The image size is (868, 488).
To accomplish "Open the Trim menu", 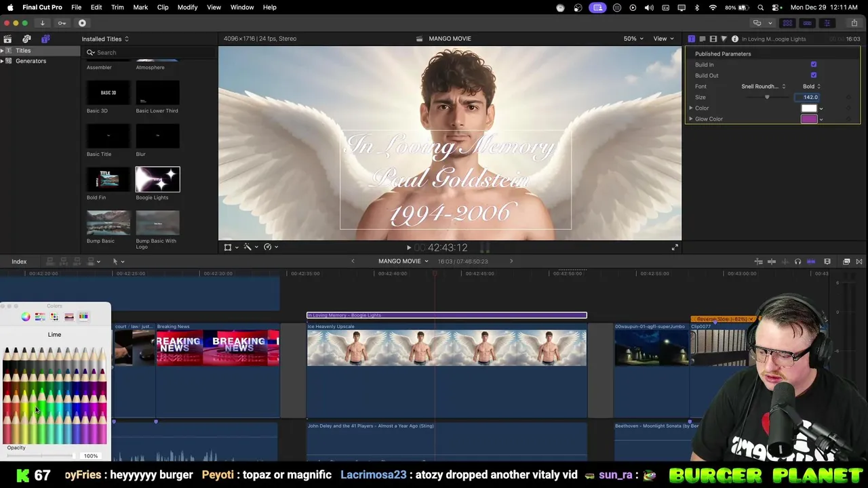I will point(117,7).
